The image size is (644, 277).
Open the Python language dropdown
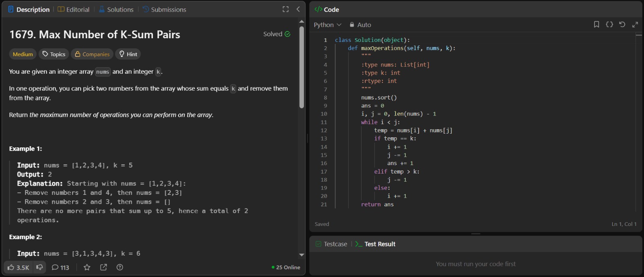click(x=327, y=25)
